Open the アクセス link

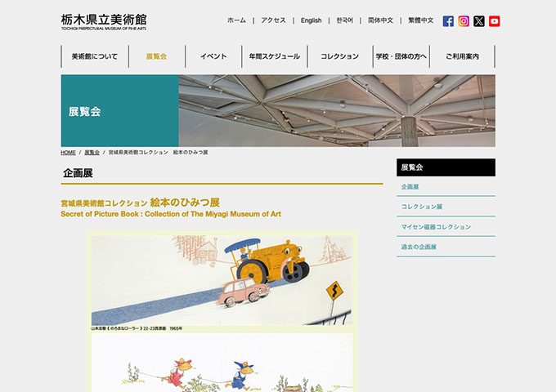pyautogui.click(x=273, y=20)
